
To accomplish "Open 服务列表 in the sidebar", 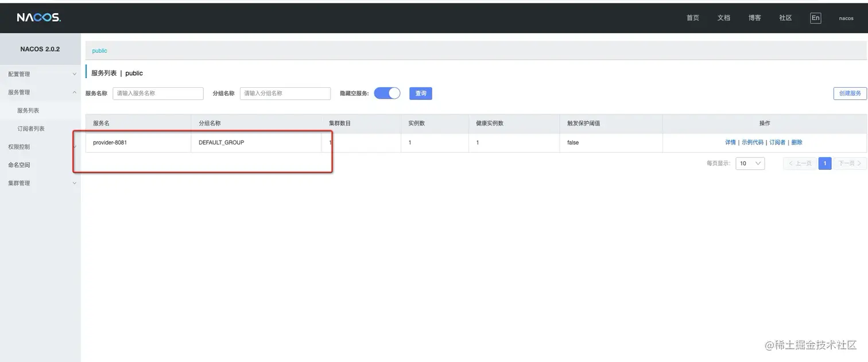I will (28, 111).
